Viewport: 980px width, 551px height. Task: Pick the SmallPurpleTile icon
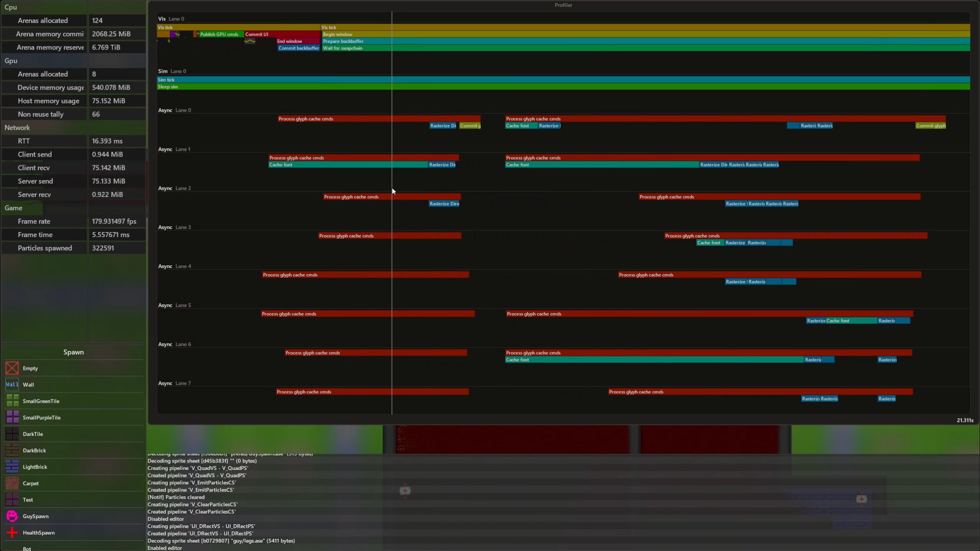pos(12,417)
